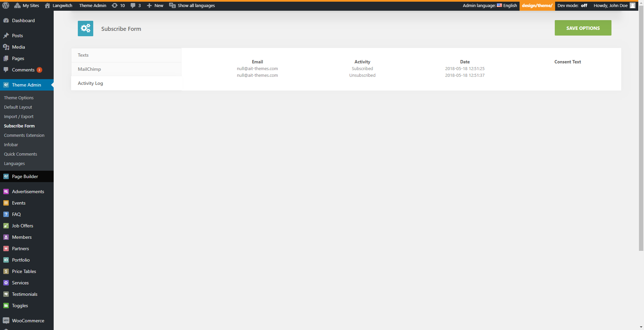Open Quick Comments submenu item
The height and width of the screenshot is (330, 644).
point(20,154)
